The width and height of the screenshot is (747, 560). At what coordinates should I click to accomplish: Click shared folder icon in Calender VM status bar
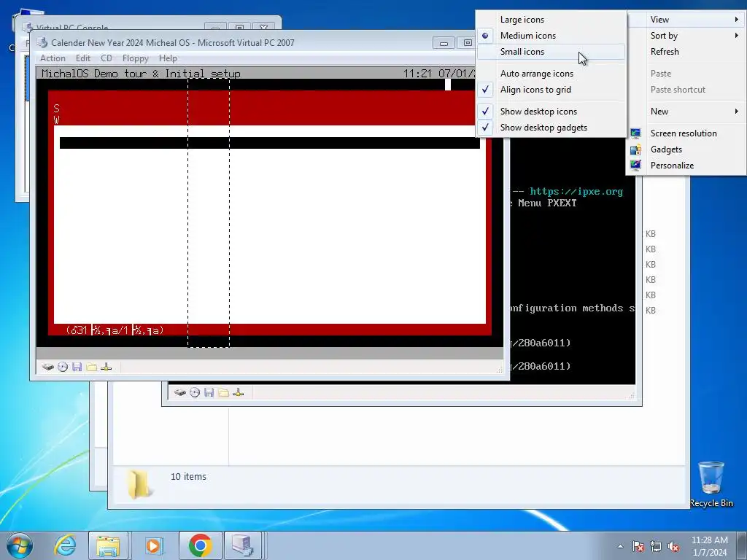pyautogui.click(x=91, y=367)
